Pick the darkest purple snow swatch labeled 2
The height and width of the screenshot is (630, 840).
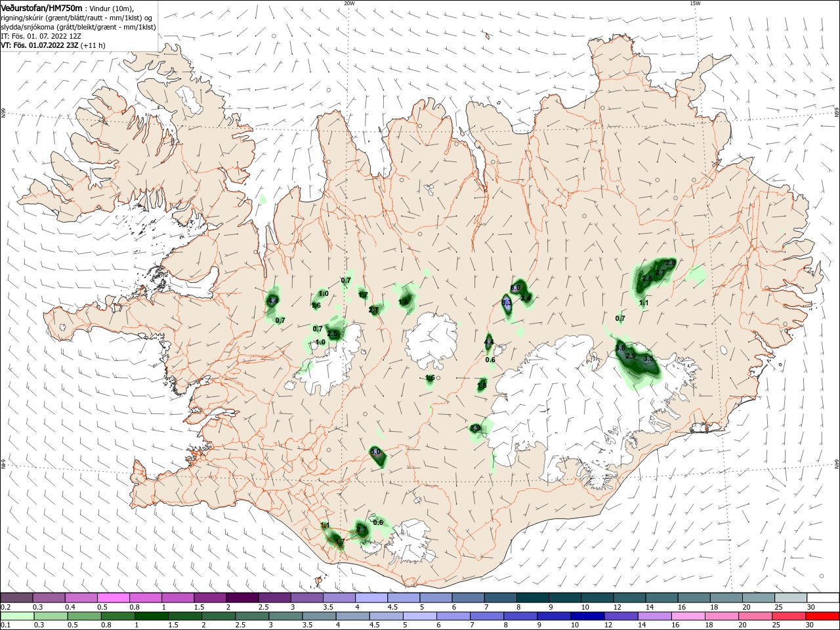(x=242, y=598)
